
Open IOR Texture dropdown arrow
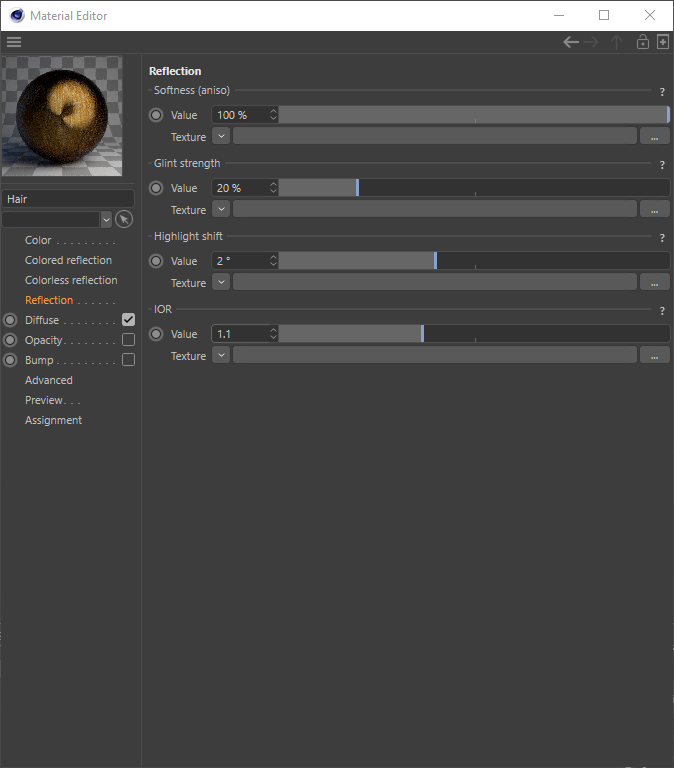click(x=221, y=355)
